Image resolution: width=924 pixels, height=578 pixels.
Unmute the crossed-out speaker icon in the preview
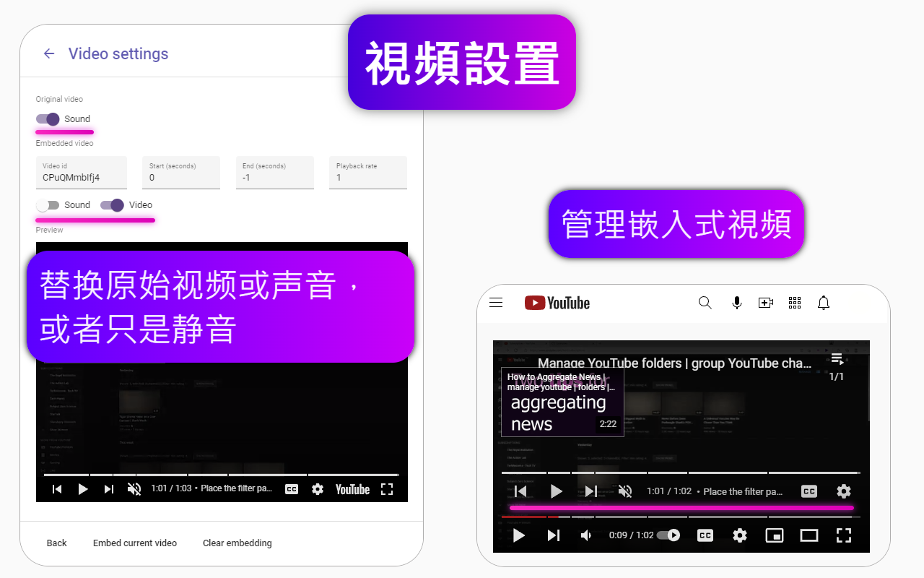click(134, 488)
